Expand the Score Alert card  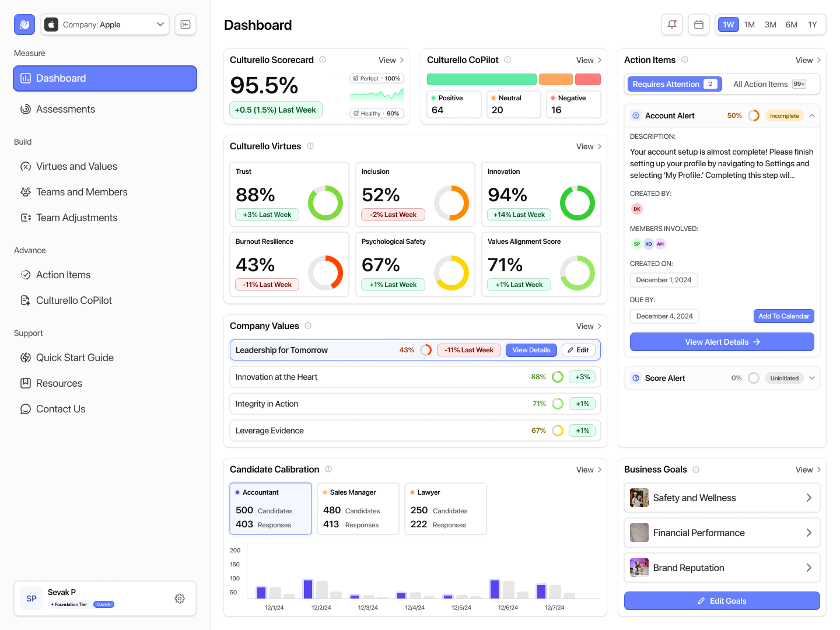tap(811, 378)
